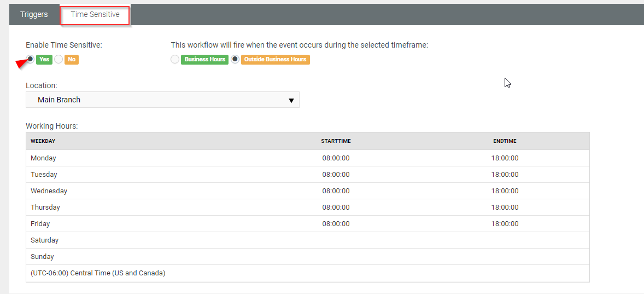The width and height of the screenshot is (644, 294).
Task: Click the Working Hours label
Action: [x=52, y=126]
